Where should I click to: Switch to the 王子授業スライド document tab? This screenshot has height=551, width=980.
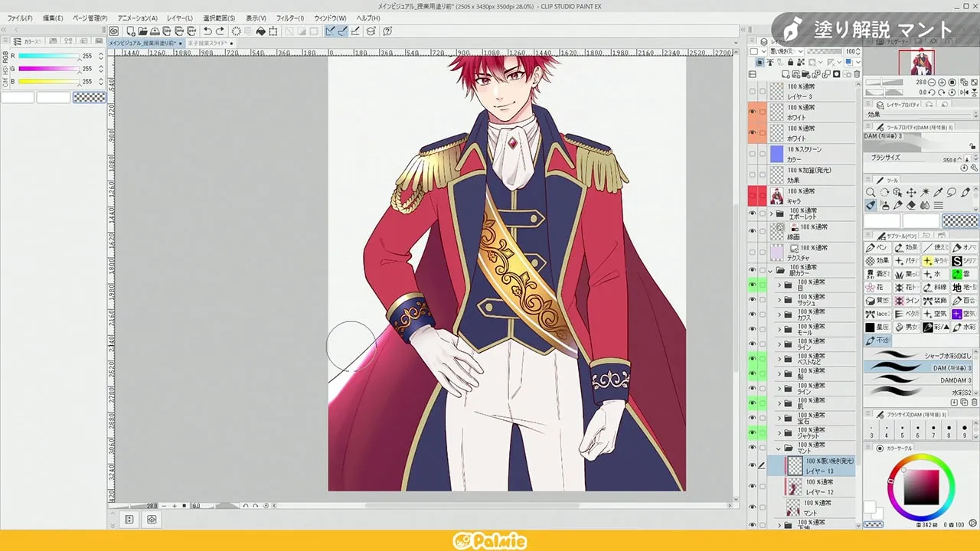click(x=208, y=44)
